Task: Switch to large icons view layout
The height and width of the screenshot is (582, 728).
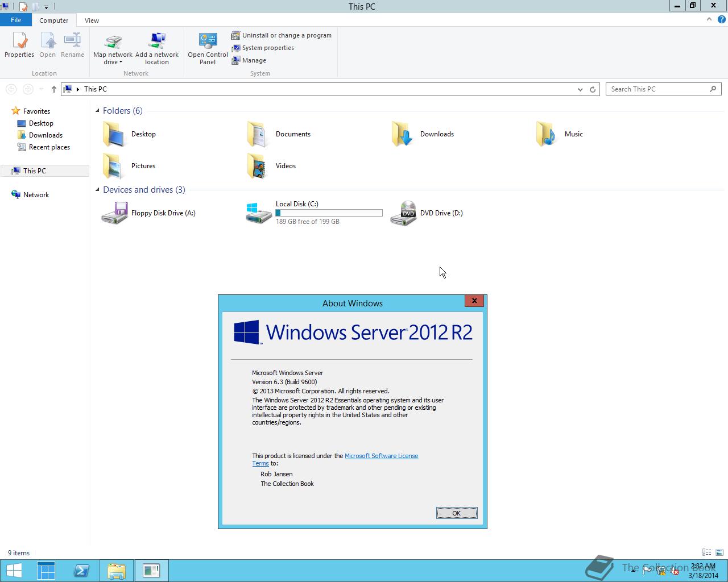Action: (719, 552)
